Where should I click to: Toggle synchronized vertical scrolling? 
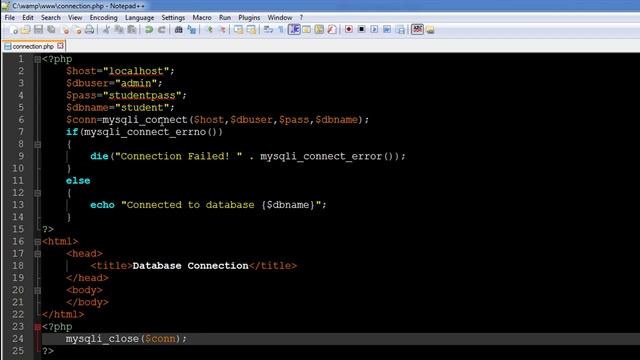tap(238, 29)
